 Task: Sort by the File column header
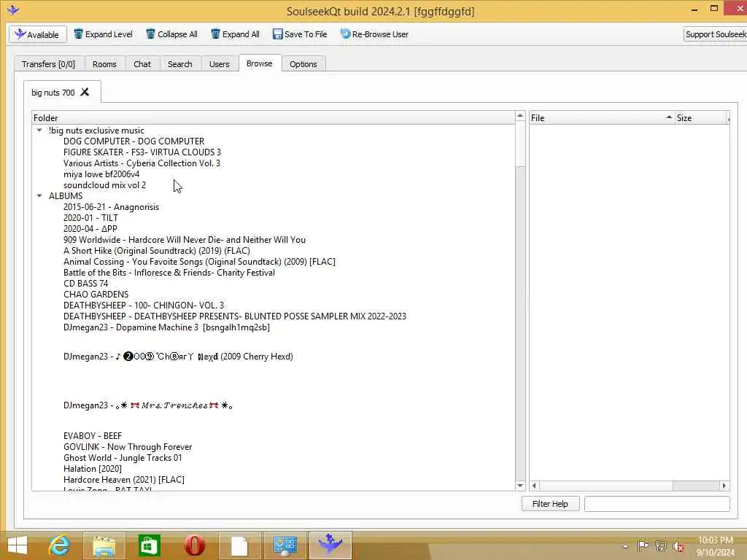(602, 117)
